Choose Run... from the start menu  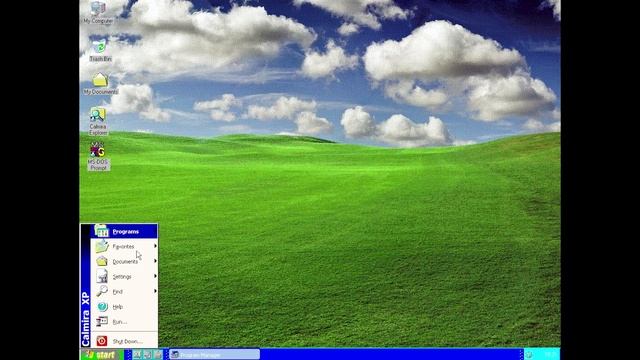point(124,322)
